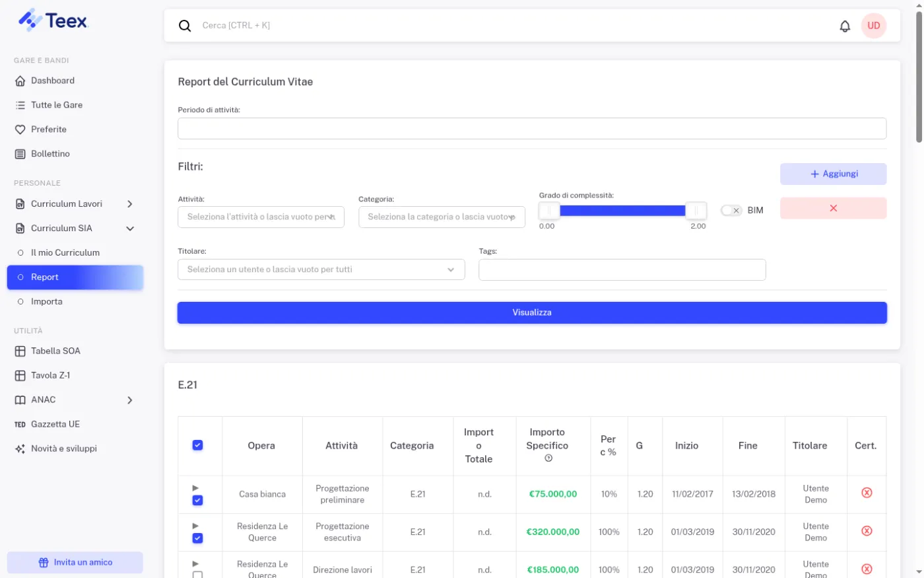The width and height of the screenshot is (924, 578).
Task: Open the UD user avatar menu
Action: pyautogui.click(x=874, y=26)
